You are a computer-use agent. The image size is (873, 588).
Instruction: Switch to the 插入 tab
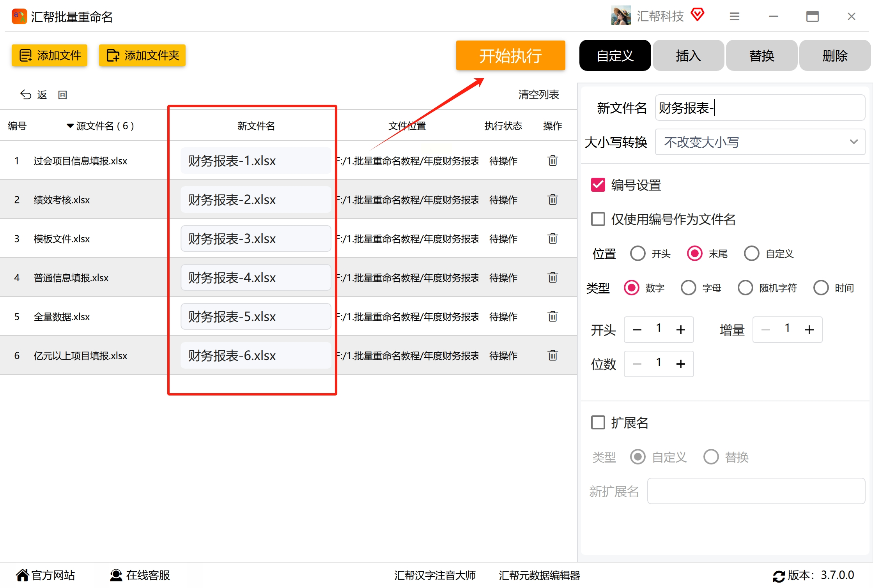[688, 56]
